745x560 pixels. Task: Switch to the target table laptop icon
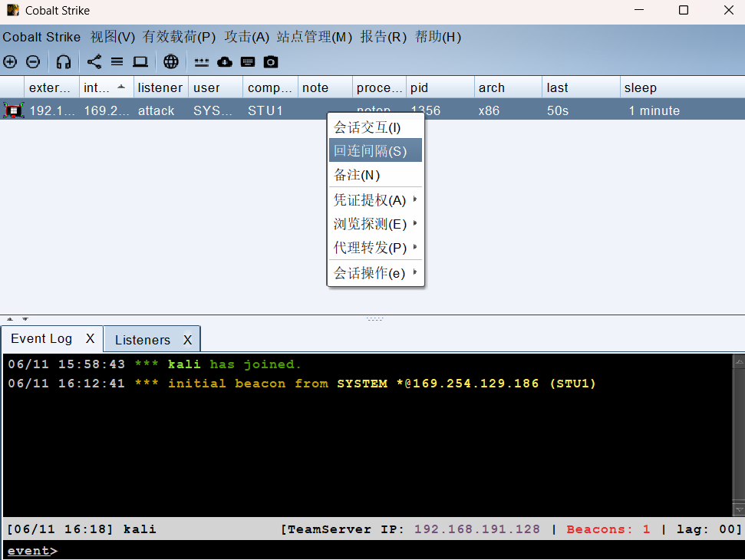click(x=140, y=61)
